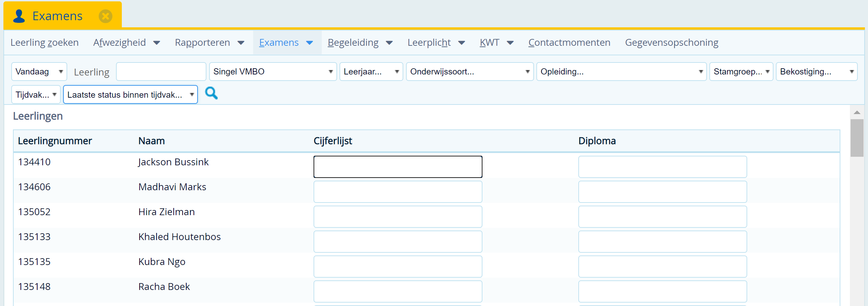Expand the Begeleiding menu
The image size is (868, 306).
pyautogui.click(x=360, y=42)
